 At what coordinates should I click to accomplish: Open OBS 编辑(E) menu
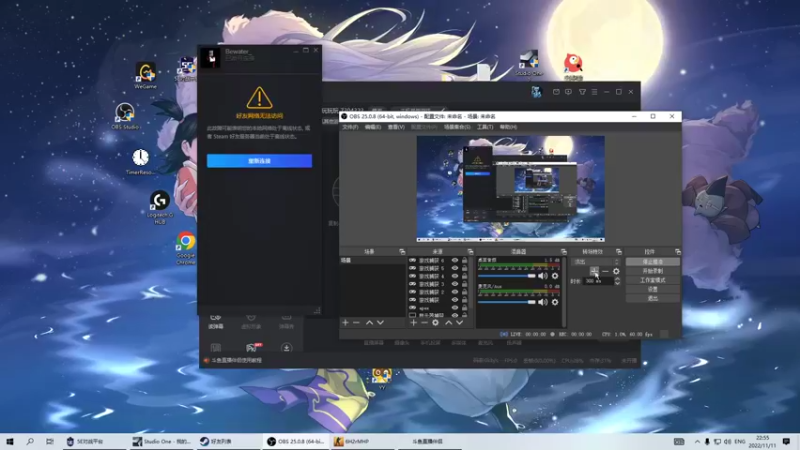point(373,127)
